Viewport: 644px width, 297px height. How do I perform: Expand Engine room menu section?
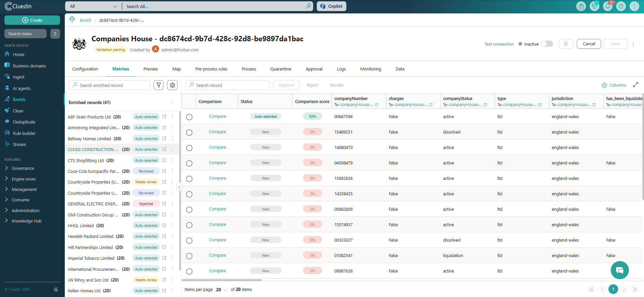(x=23, y=179)
